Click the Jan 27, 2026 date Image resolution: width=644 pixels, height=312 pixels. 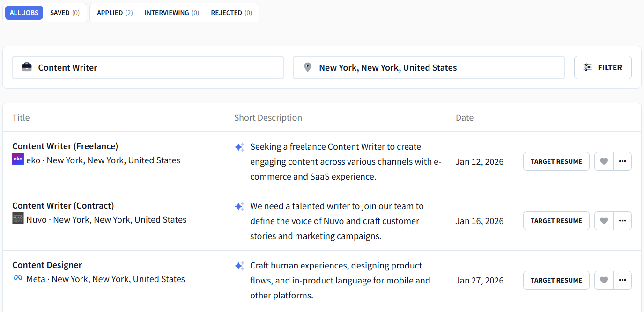coord(480,280)
